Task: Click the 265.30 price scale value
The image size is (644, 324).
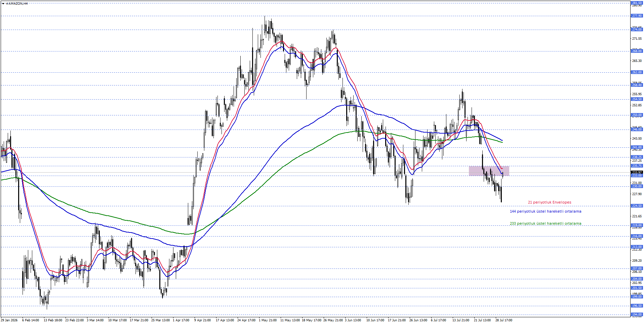Action: coord(637,61)
